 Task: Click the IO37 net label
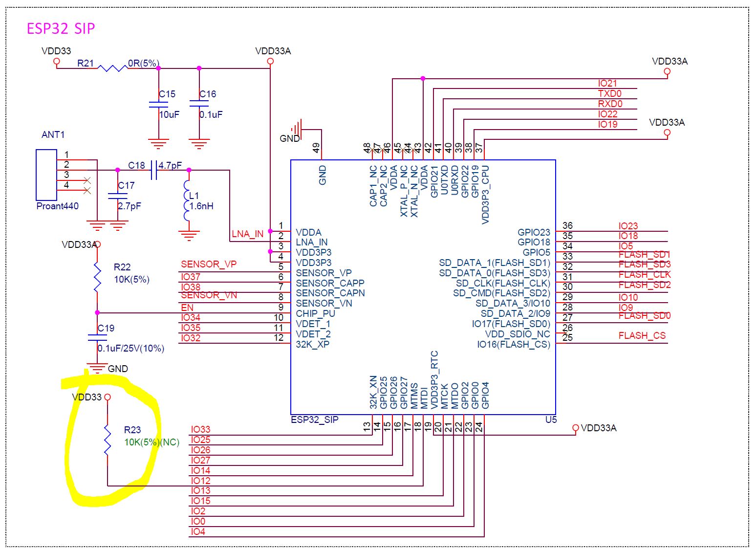[x=191, y=277]
